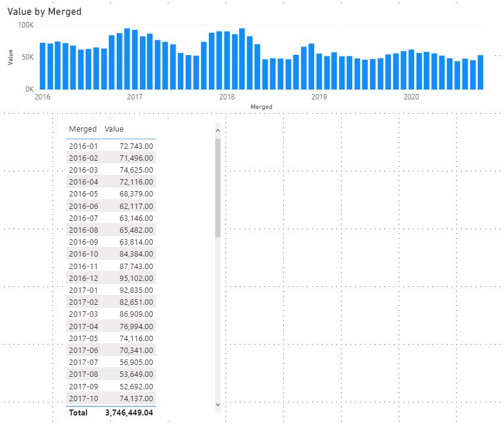
Task: Select the 2017-01 table row
Action: (111, 290)
